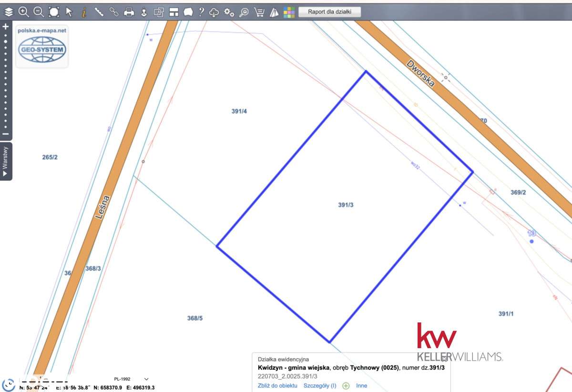Select the polygon area tool
This screenshot has width=572, height=392.
click(x=188, y=12)
